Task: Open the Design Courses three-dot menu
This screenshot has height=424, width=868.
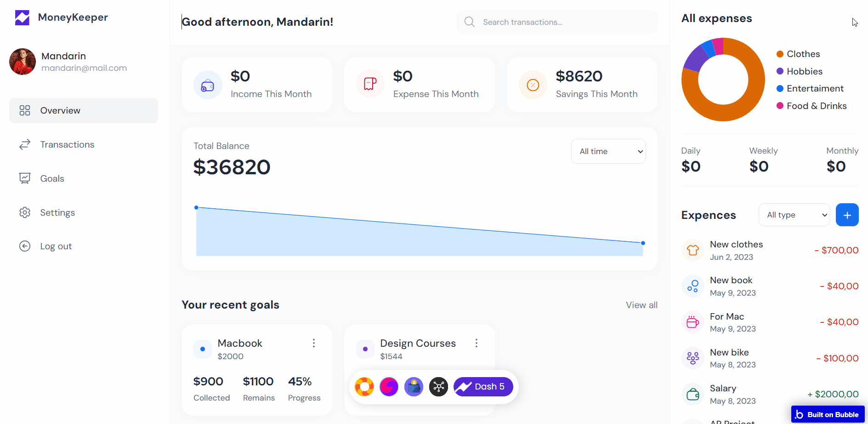Action: pyautogui.click(x=477, y=343)
